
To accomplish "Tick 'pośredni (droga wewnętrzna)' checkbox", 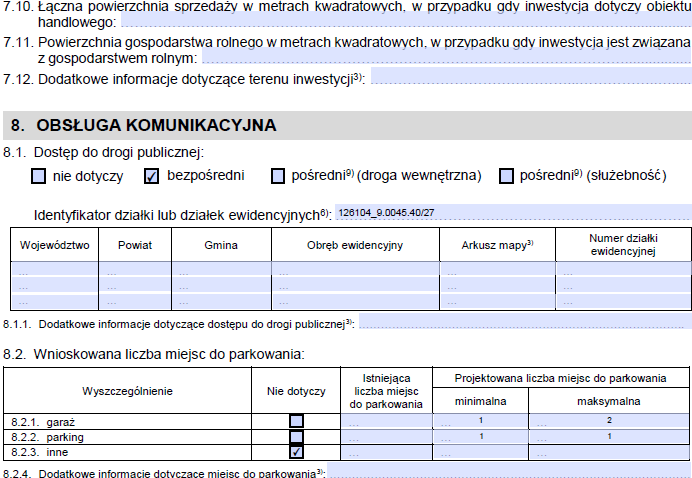I will tap(278, 176).
